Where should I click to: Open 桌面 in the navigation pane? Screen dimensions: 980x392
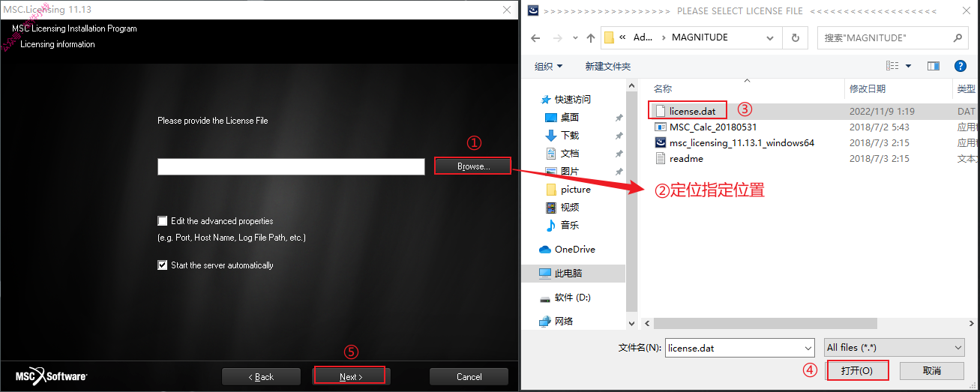(569, 117)
